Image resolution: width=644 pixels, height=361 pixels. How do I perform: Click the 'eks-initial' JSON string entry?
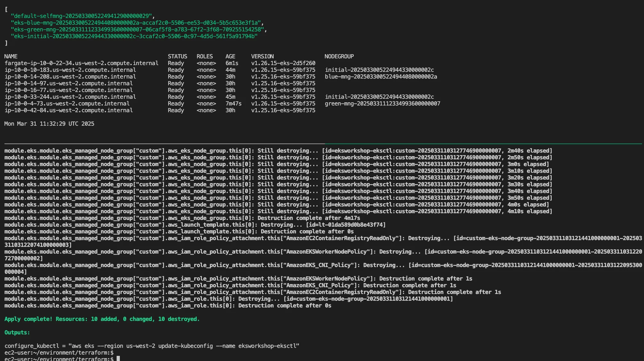point(134,36)
